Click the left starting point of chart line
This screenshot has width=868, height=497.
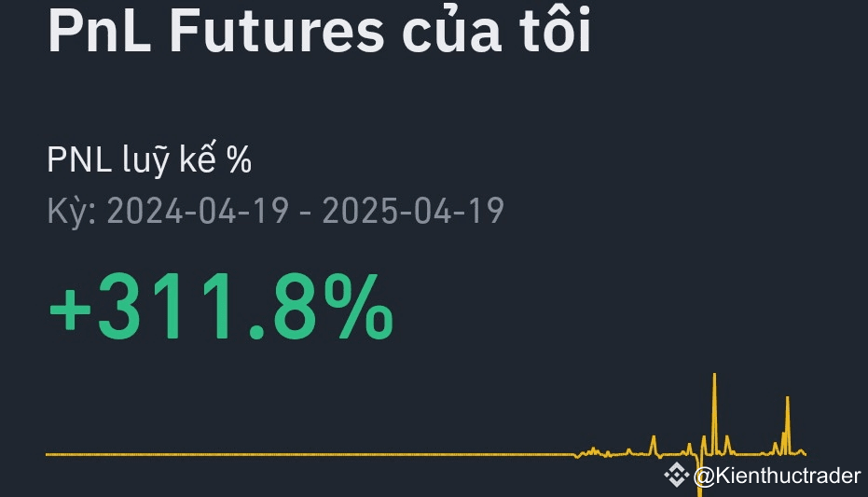pos(48,454)
